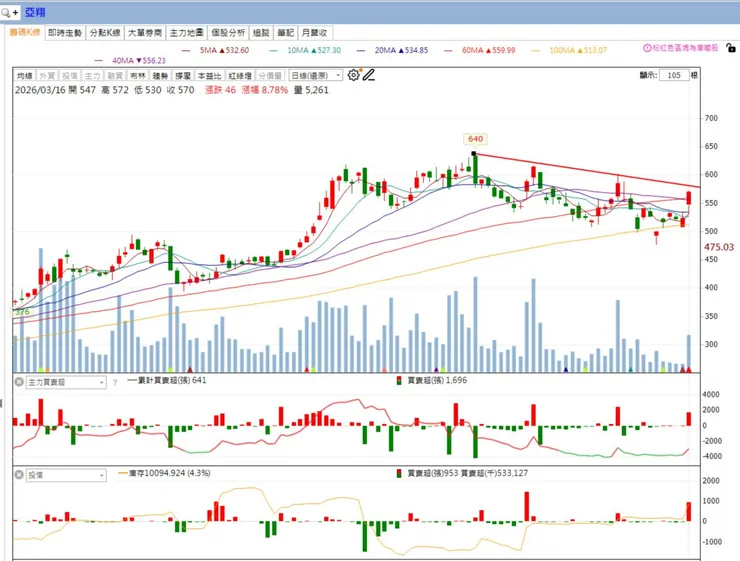
Task: Open the 投信 indicator dropdown
Action: click(66, 475)
